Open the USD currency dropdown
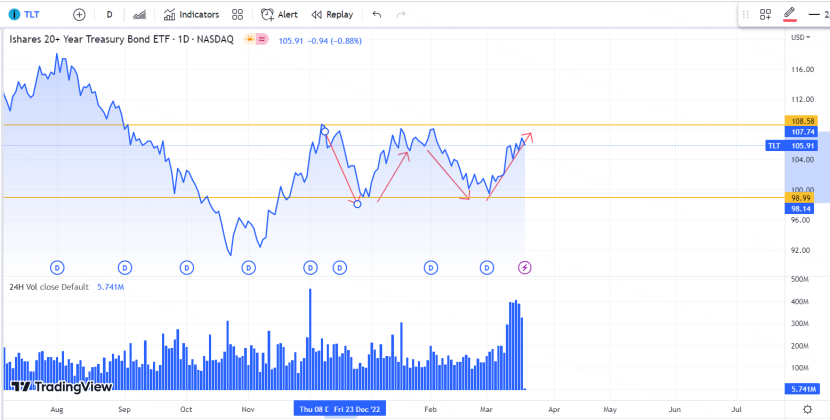830x420 pixels. (x=799, y=37)
